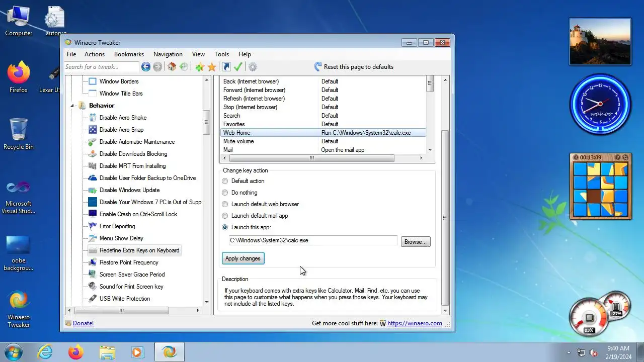Image resolution: width=644 pixels, height=362 pixels.
Task: Select the Window Title Bars tweak
Action: [x=121, y=94]
